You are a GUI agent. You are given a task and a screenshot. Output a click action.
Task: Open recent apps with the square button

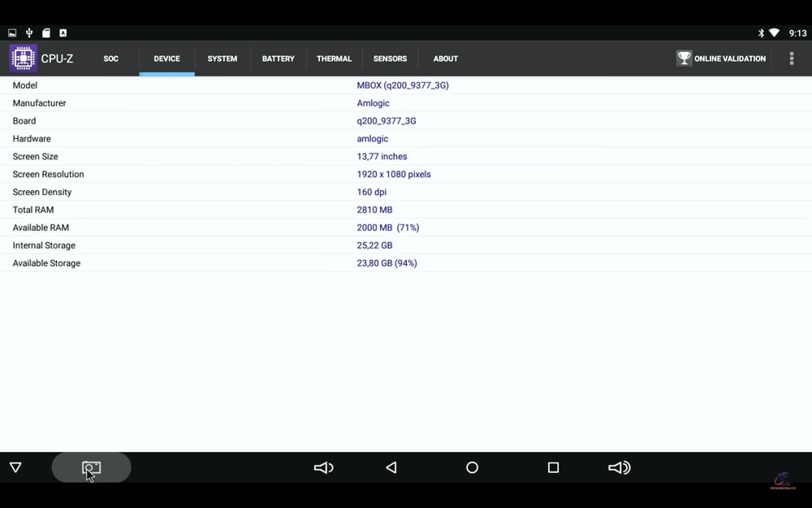click(x=553, y=467)
